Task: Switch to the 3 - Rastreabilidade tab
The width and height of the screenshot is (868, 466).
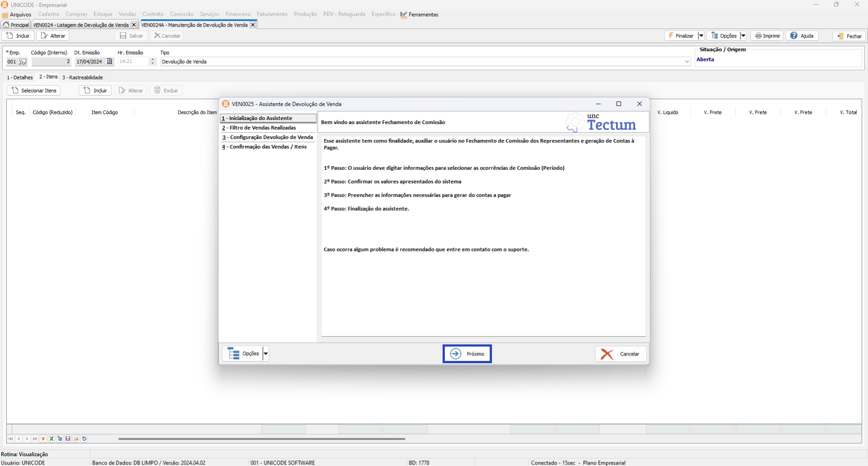Action: pos(83,77)
